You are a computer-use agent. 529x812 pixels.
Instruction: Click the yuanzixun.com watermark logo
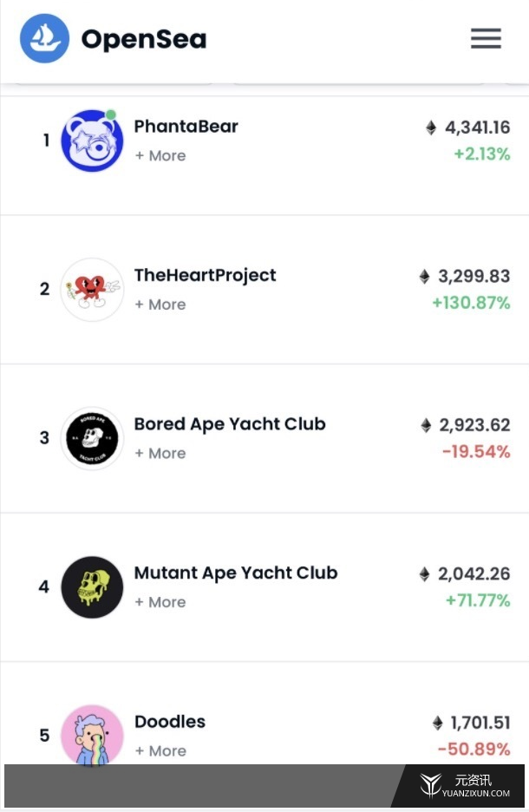click(x=464, y=786)
